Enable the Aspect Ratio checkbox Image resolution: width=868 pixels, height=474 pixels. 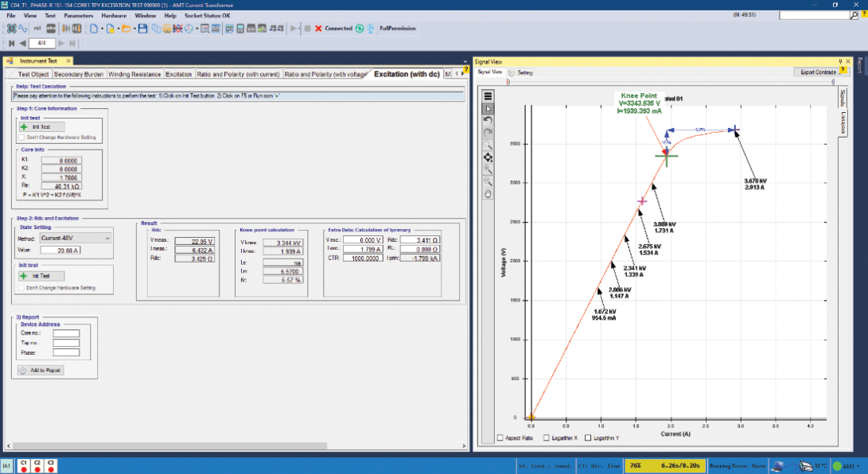500,437
